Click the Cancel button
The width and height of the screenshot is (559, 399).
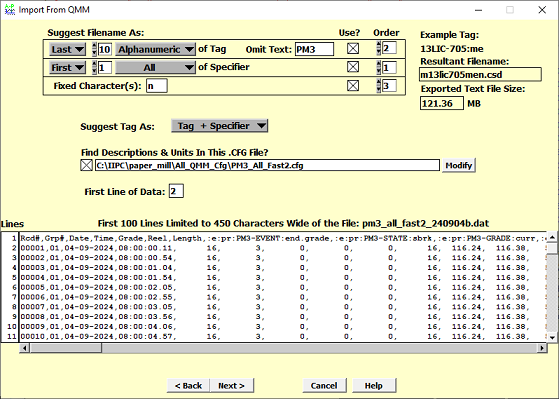[x=324, y=385]
